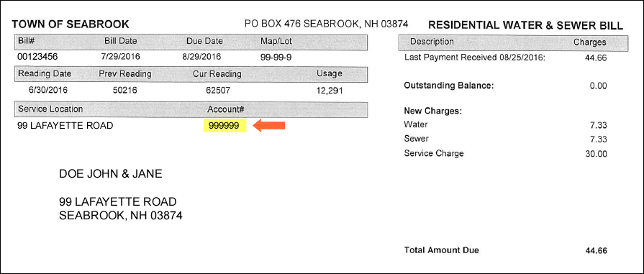Click the Total Amount Due 44.66
Image resolution: width=644 pixels, height=274 pixels.
pos(596,250)
